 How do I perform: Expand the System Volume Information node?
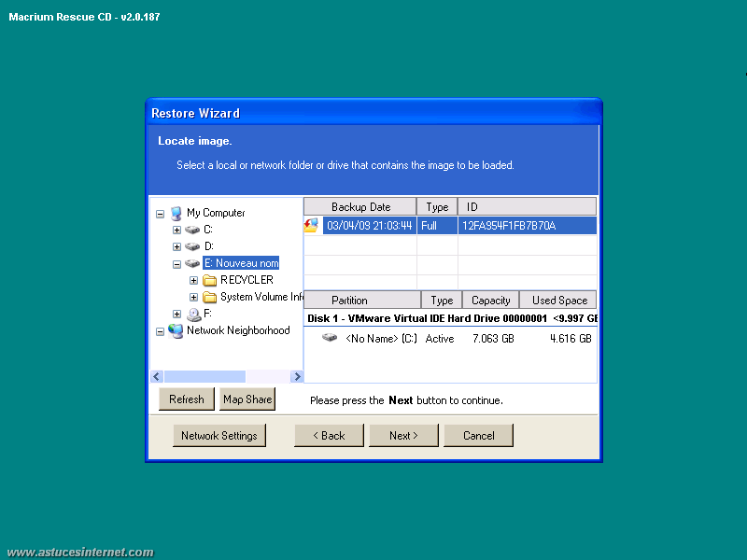(x=193, y=298)
